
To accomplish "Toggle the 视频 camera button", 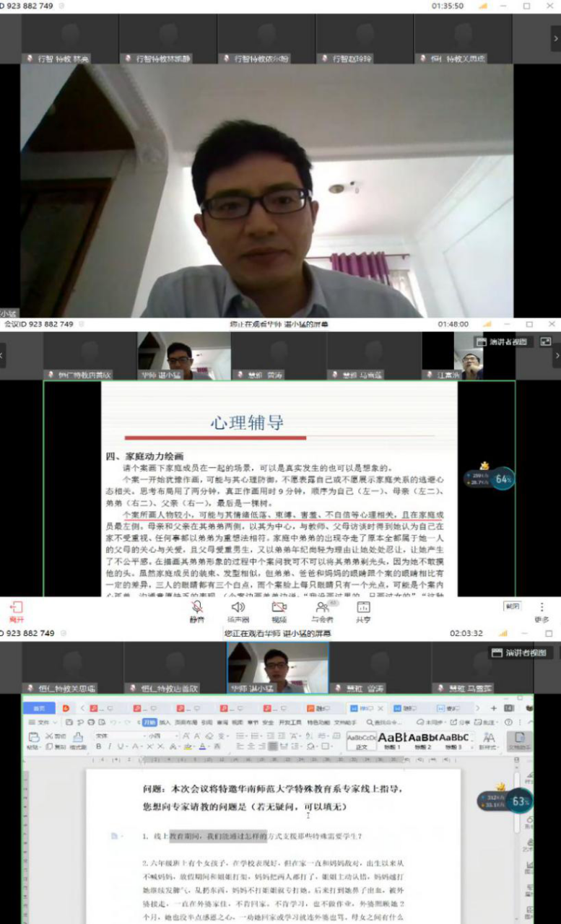I will (279, 612).
